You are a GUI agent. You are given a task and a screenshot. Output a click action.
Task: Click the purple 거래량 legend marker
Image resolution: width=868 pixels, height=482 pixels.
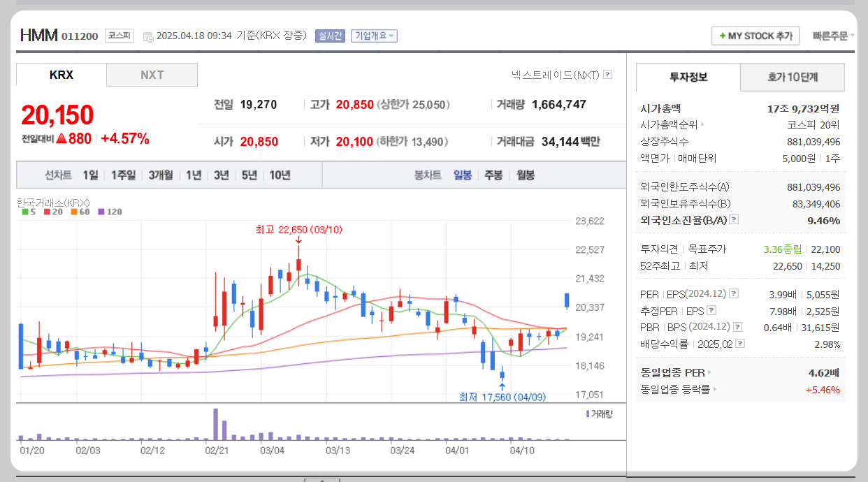[588, 414]
